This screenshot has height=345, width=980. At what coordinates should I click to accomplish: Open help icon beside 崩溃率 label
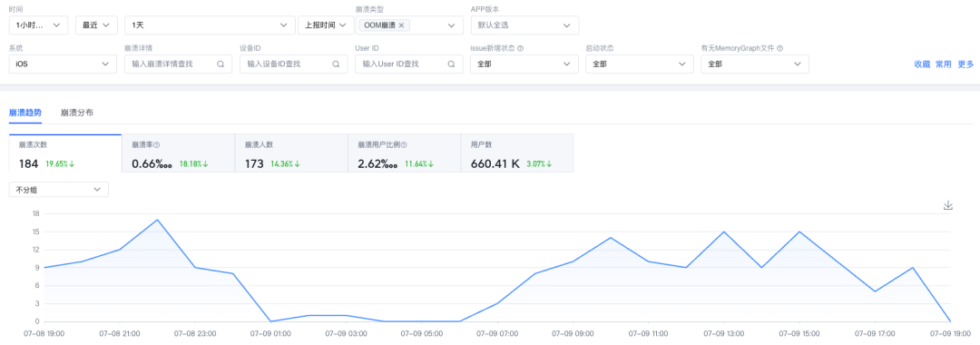[x=157, y=144]
